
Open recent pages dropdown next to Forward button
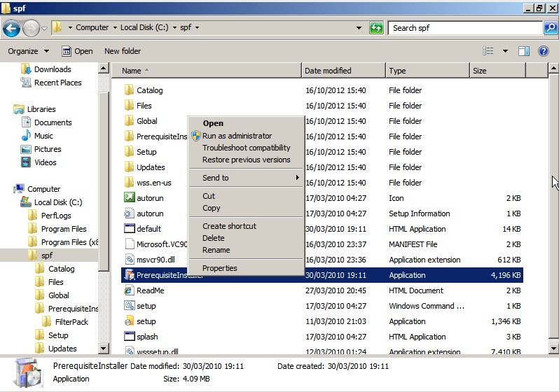point(45,28)
